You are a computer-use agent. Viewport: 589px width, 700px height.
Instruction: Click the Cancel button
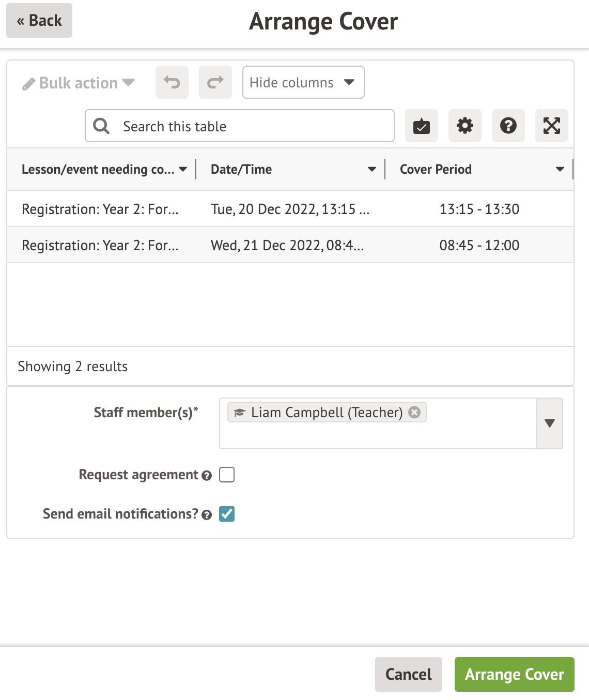[x=408, y=674]
